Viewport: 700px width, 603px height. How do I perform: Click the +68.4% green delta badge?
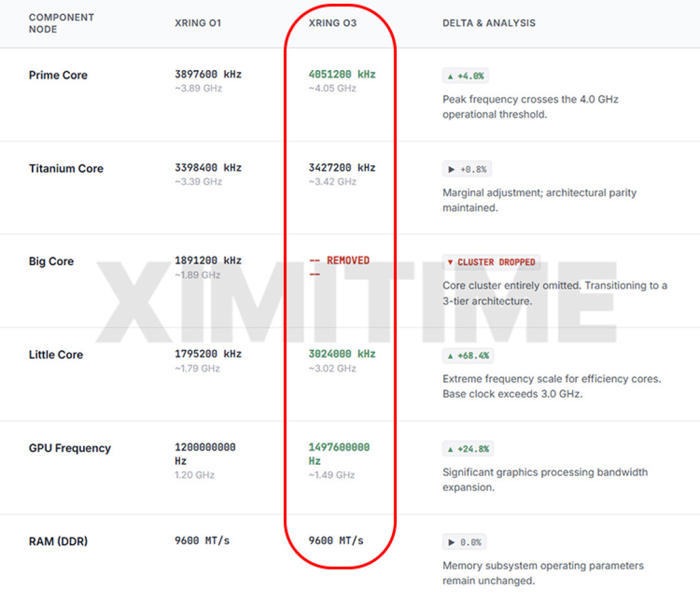click(x=469, y=356)
